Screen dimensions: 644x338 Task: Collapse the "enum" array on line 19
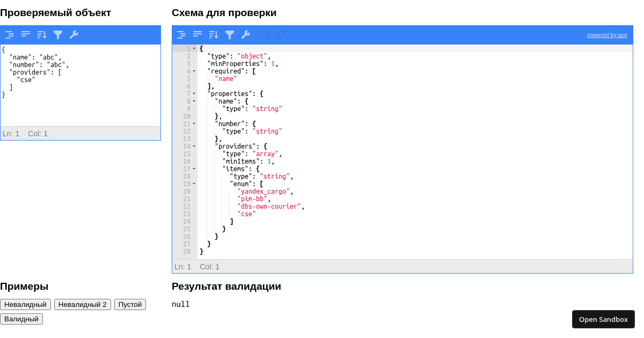[x=194, y=184]
